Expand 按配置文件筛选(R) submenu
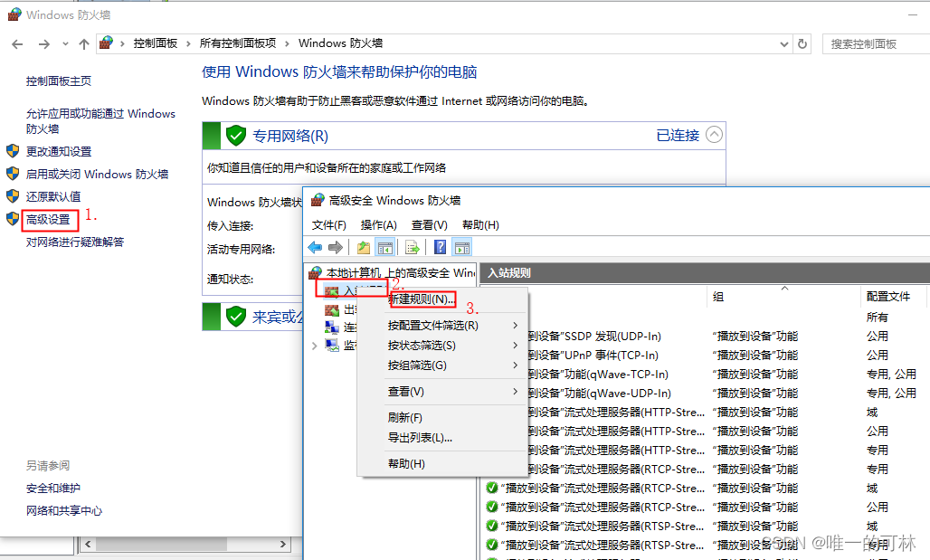930x560 pixels. tap(515, 325)
